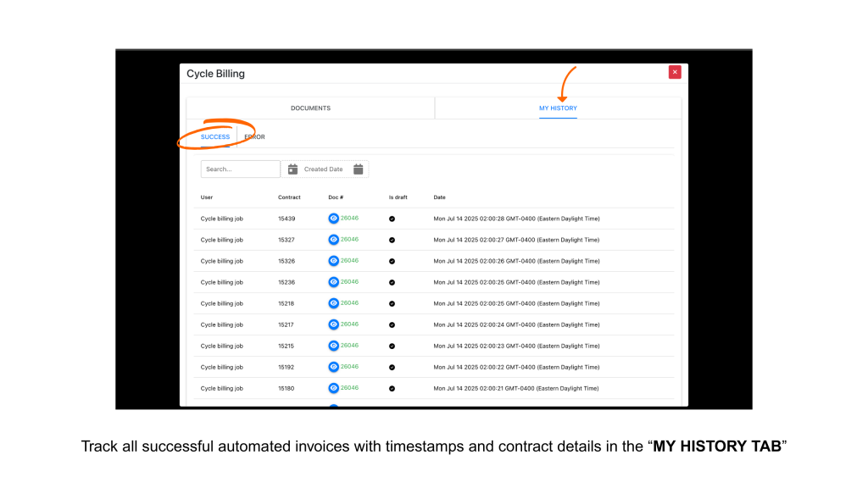Click the eye icon for contract 15439
Image resolution: width=868 pixels, height=488 pixels.
pos(333,219)
